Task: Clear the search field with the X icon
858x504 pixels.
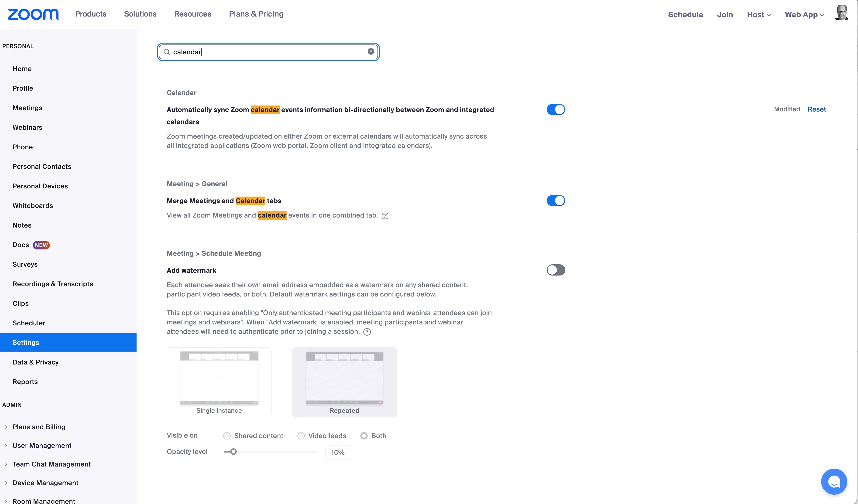Action: click(371, 51)
